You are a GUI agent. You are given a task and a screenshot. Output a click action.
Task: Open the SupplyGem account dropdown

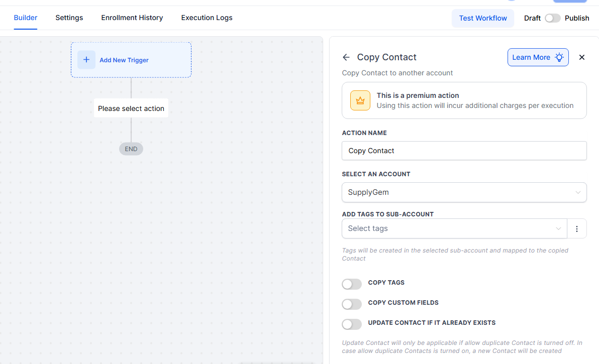464,192
